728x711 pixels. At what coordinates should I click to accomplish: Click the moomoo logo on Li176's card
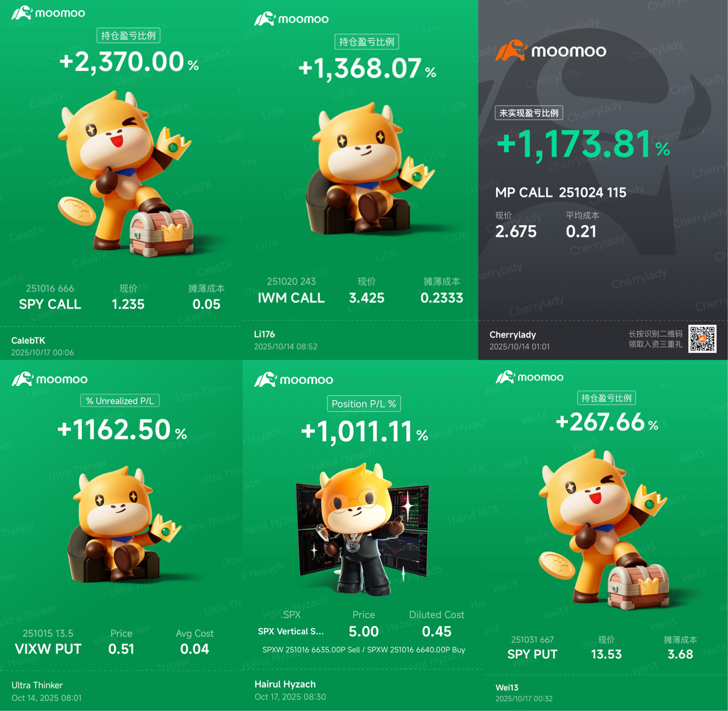click(x=291, y=19)
